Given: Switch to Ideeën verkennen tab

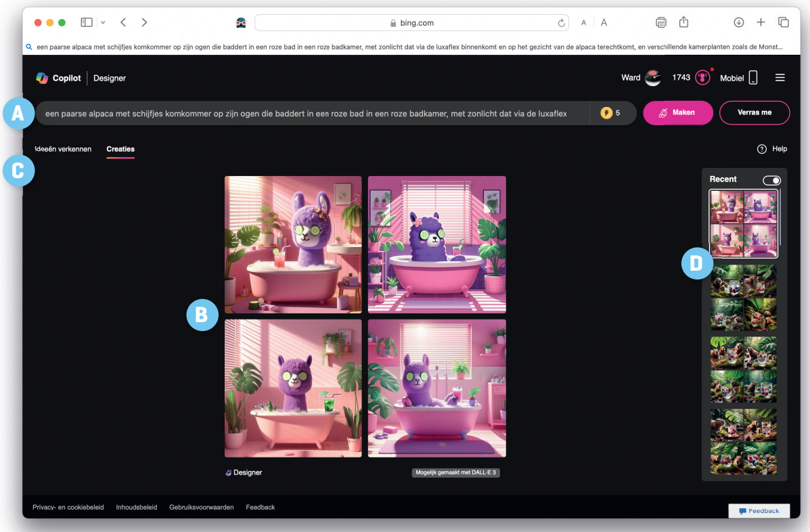Looking at the screenshot, I should pyautogui.click(x=63, y=149).
